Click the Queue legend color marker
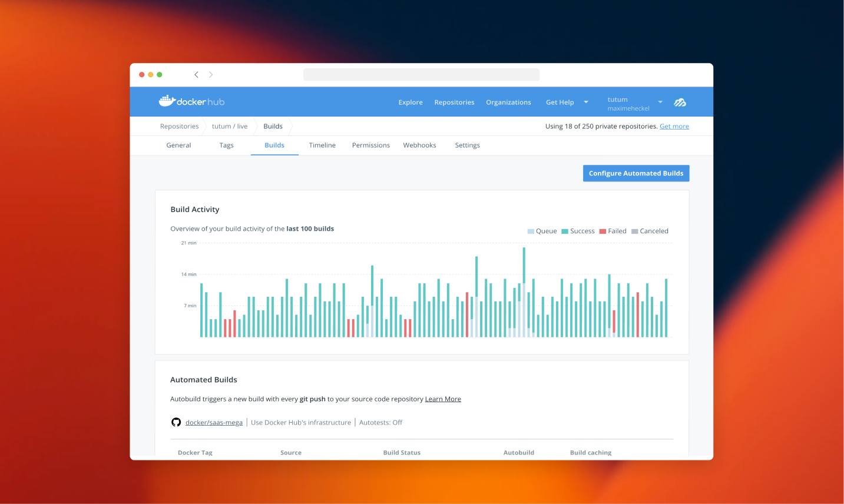 529,231
